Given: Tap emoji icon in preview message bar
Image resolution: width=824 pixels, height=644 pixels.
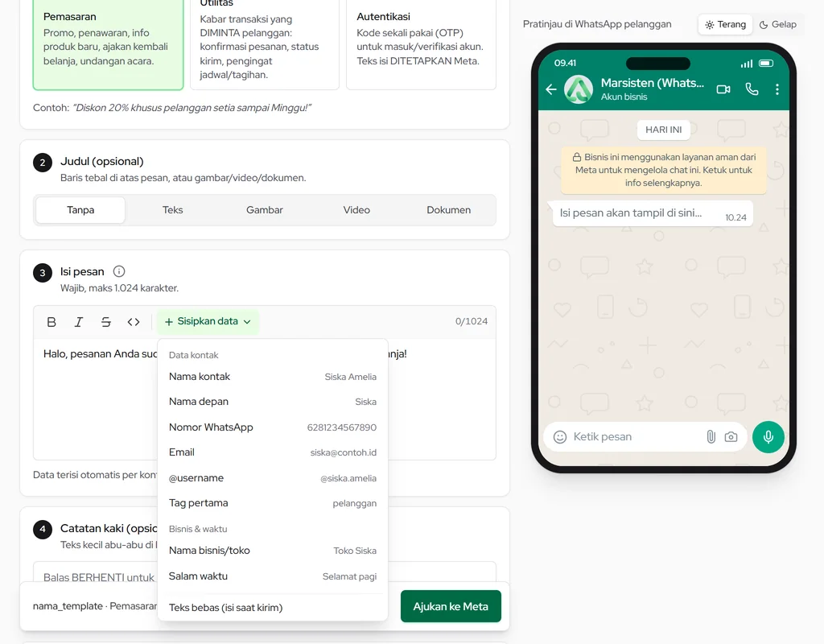Looking at the screenshot, I should [x=560, y=437].
